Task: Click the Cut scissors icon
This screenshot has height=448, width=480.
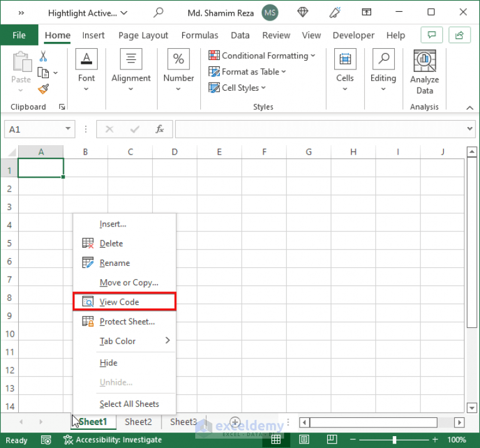Action: tap(43, 56)
